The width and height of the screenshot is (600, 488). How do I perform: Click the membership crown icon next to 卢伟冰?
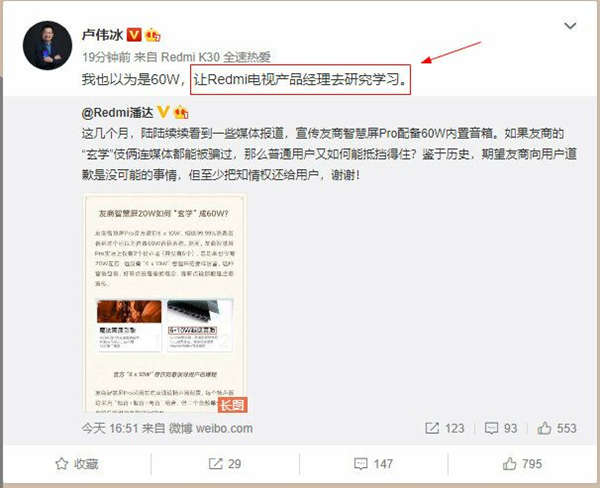[153, 36]
